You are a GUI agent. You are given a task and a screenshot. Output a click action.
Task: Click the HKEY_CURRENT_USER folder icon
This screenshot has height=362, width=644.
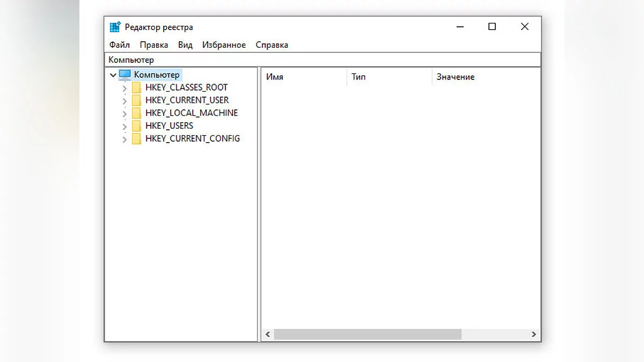(x=136, y=100)
